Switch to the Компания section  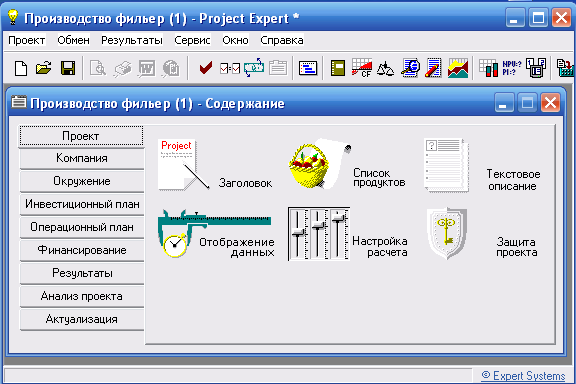click(82, 158)
